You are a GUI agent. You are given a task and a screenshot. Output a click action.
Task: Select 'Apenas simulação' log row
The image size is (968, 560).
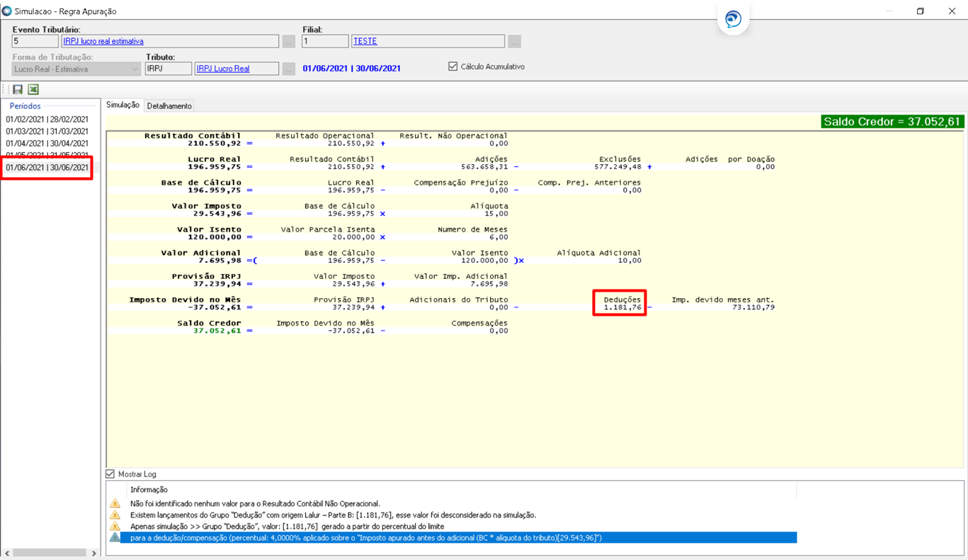[289, 526]
